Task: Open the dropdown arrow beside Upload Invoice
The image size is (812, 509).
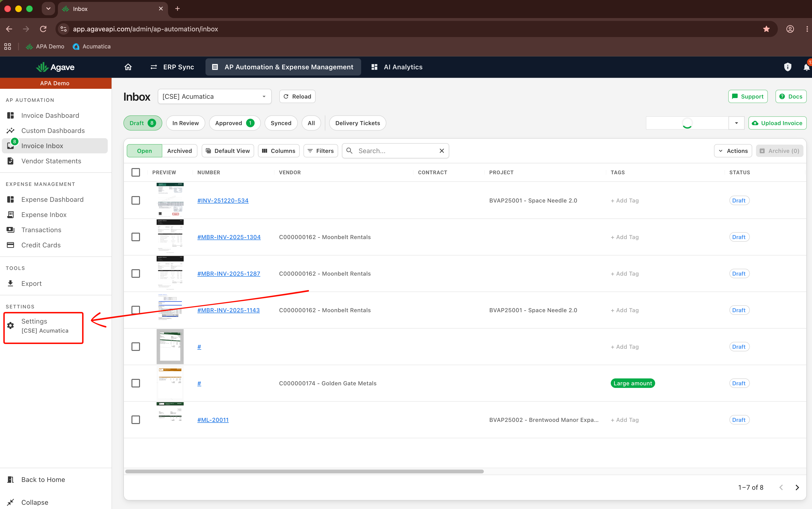Action: point(736,123)
